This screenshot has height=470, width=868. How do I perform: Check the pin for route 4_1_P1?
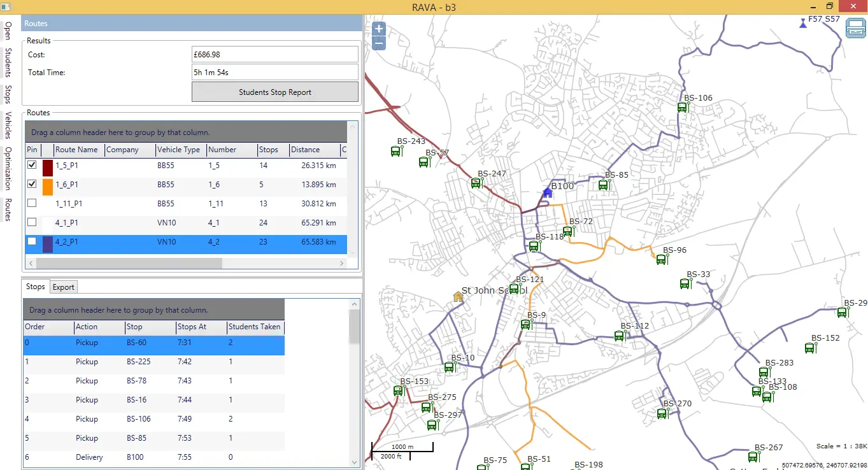[32, 222]
